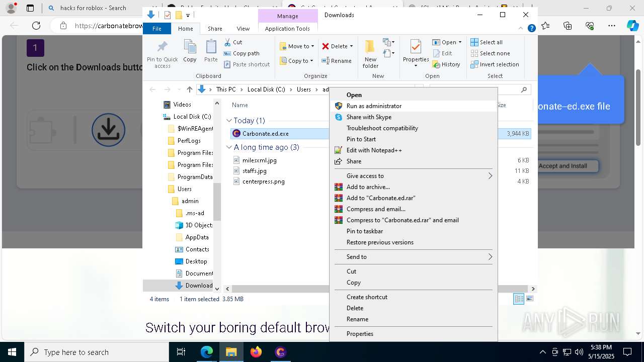Click Copy path in the ribbon
Viewport: 644px width, 362px height.
[x=242, y=53]
